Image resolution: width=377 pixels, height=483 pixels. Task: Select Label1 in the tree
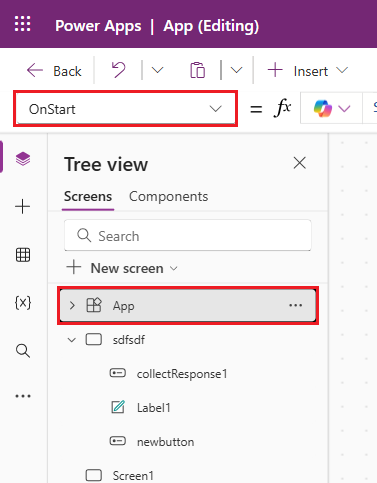click(x=154, y=408)
